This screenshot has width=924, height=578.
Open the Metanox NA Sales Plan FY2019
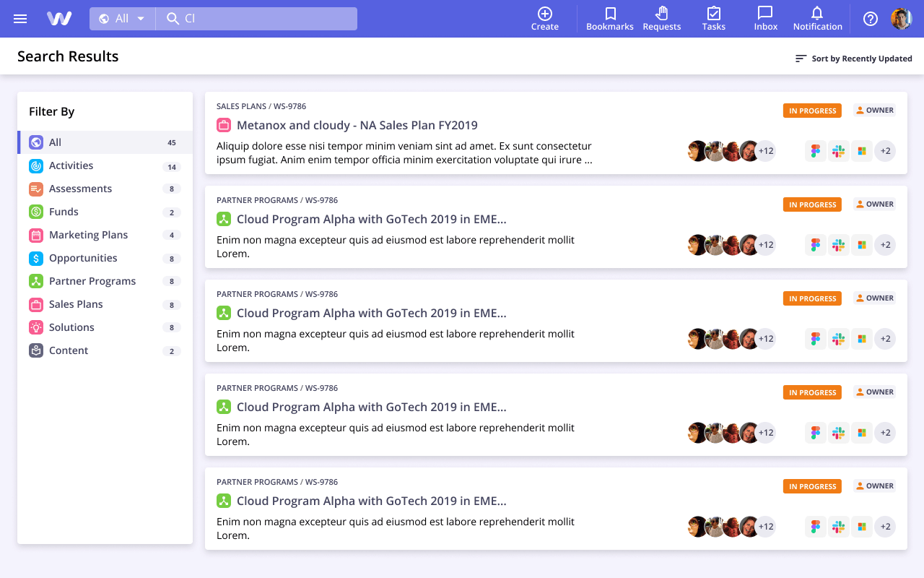point(356,124)
